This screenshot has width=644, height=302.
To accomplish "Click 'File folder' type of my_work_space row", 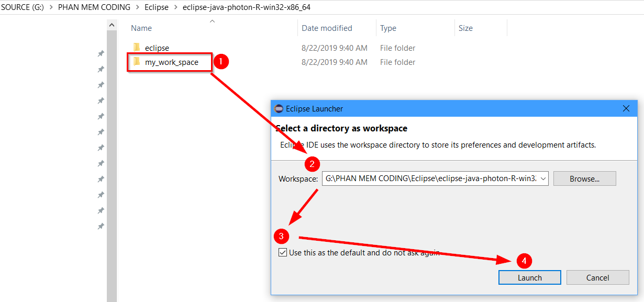I will coord(398,62).
